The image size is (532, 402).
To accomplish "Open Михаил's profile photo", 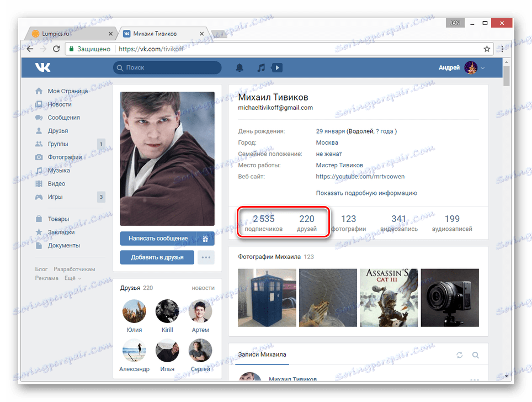I will pos(167,158).
